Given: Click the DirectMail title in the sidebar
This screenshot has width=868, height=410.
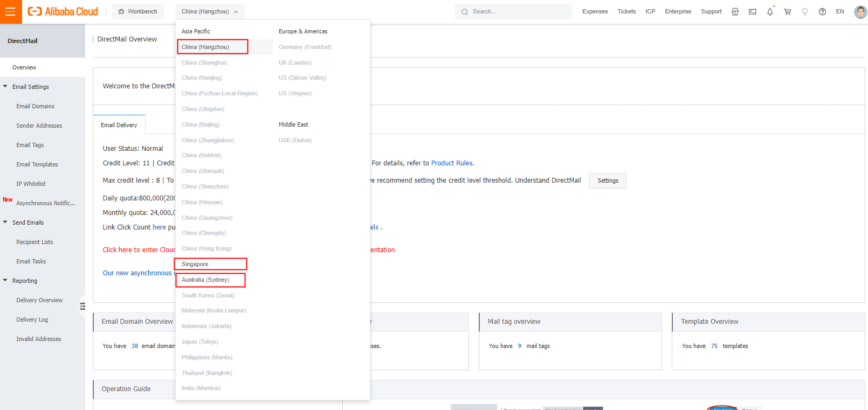Looking at the screenshot, I should click(x=23, y=41).
